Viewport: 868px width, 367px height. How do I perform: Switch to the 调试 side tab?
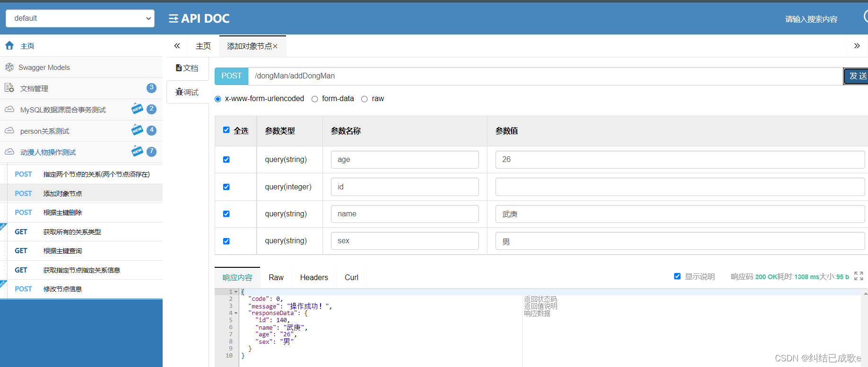point(187,92)
